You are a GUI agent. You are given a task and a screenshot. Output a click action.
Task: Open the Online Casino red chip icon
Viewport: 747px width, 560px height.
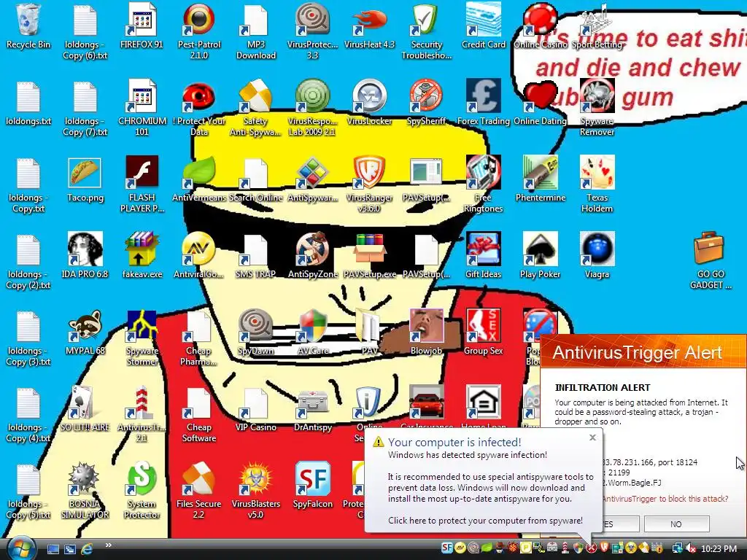coord(541,19)
